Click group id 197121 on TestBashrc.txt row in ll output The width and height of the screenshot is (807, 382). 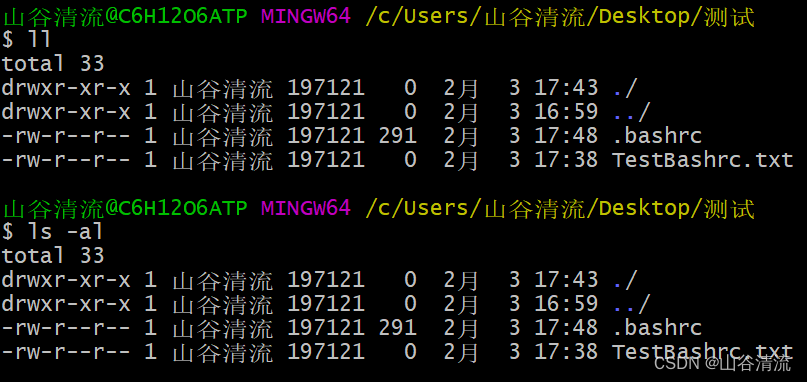click(326, 160)
